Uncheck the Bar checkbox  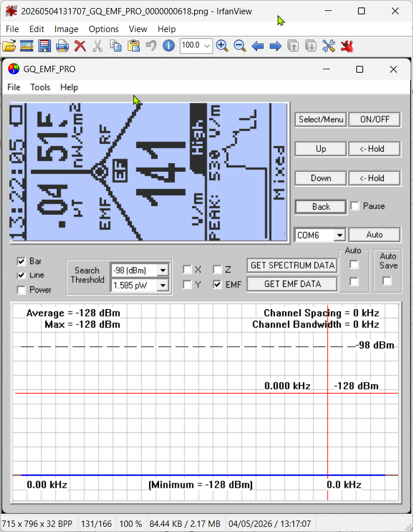point(21,261)
